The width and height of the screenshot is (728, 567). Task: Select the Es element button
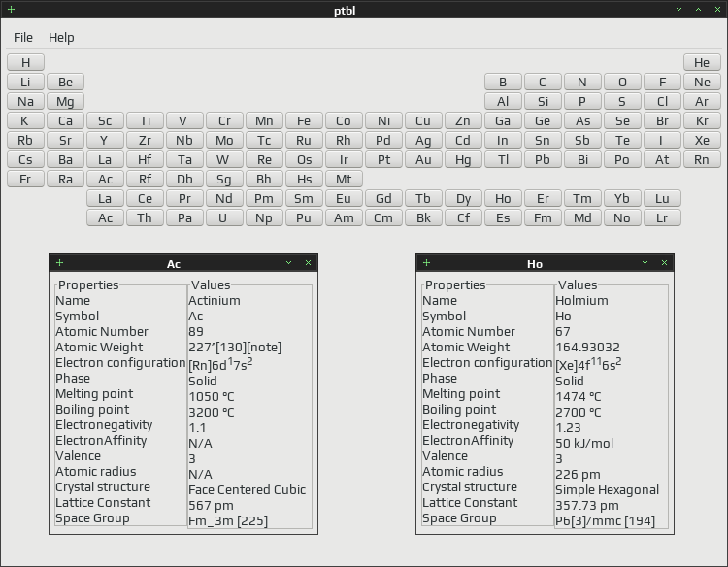[503, 217]
